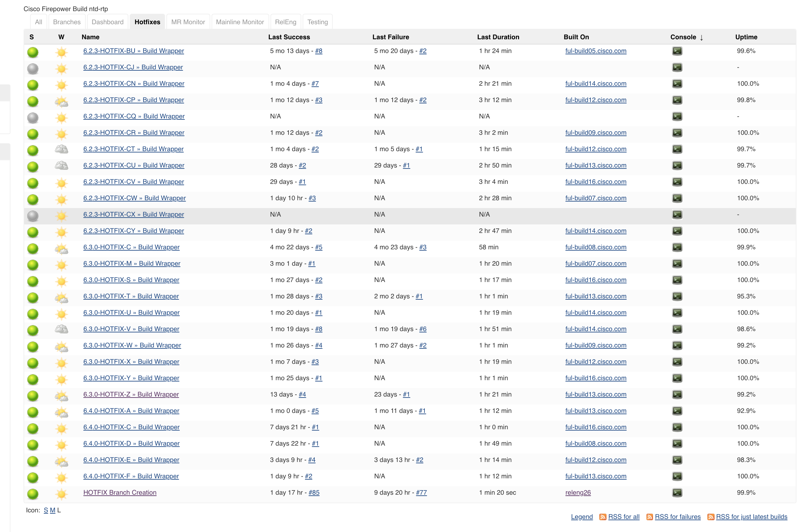
Task: Click the partly cloudy icon for 6.4.0-HOTFIX-A
Action: (61, 411)
